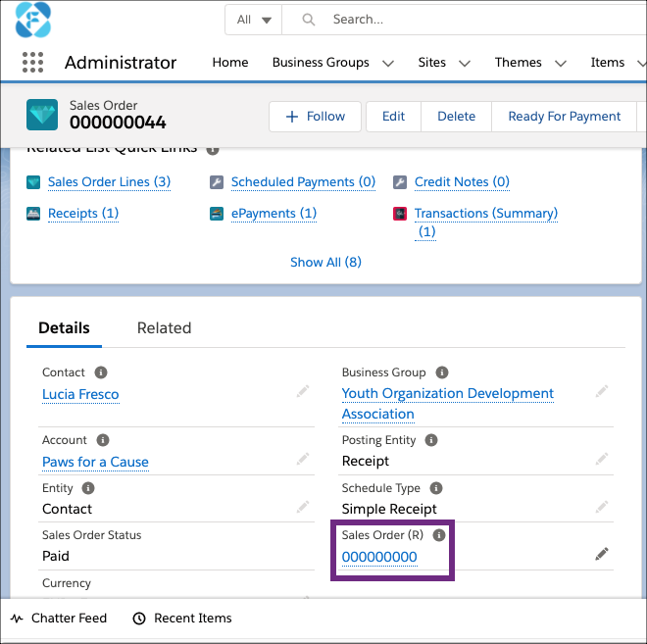
Task: Edit the Account field pencil
Action: tap(303, 459)
